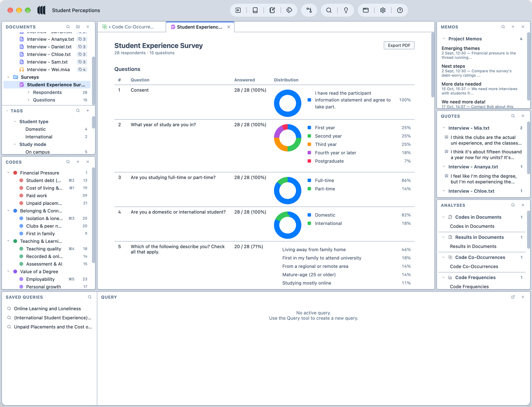Open the Emerging themes memo
The width and height of the screenshot is (532, 407).
click(482, 53)
